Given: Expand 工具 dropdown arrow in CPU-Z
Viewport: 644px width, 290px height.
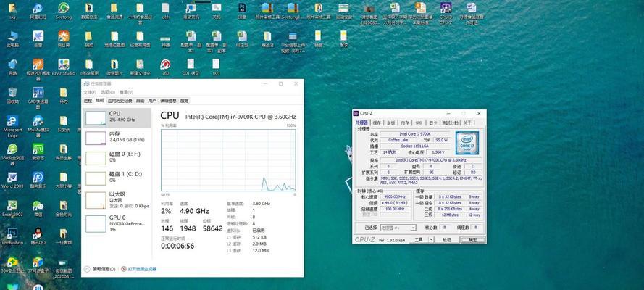Looking at the screenshot, I should 431,239.
